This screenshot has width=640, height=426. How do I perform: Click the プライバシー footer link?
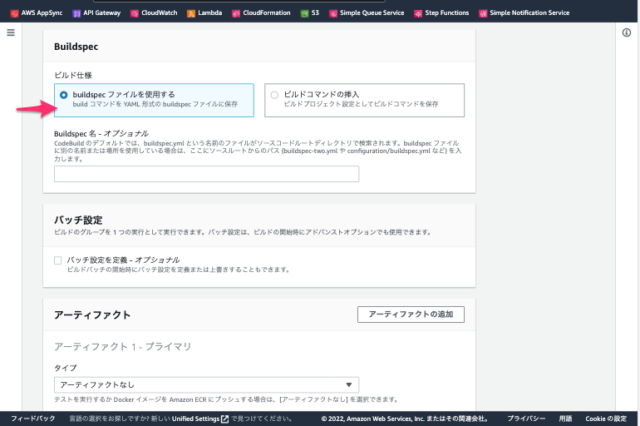[x=526, y=419]
